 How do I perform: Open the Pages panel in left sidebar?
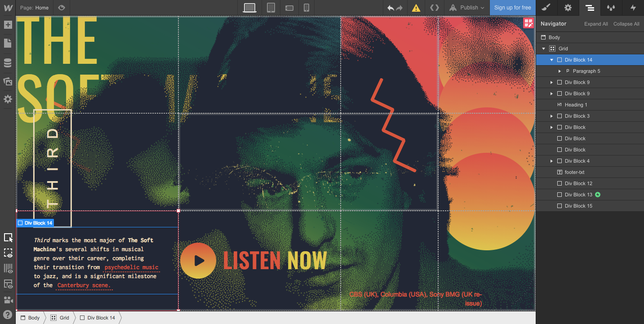8,43
